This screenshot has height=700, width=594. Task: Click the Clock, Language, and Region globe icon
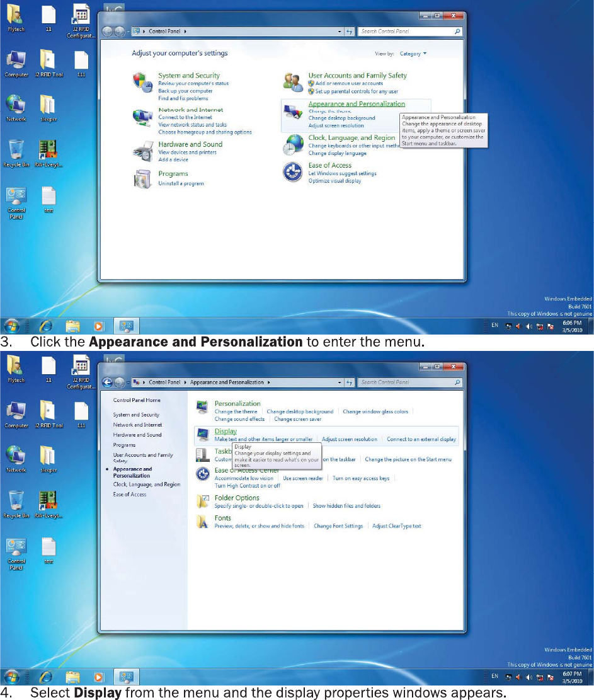coord(293,145)
